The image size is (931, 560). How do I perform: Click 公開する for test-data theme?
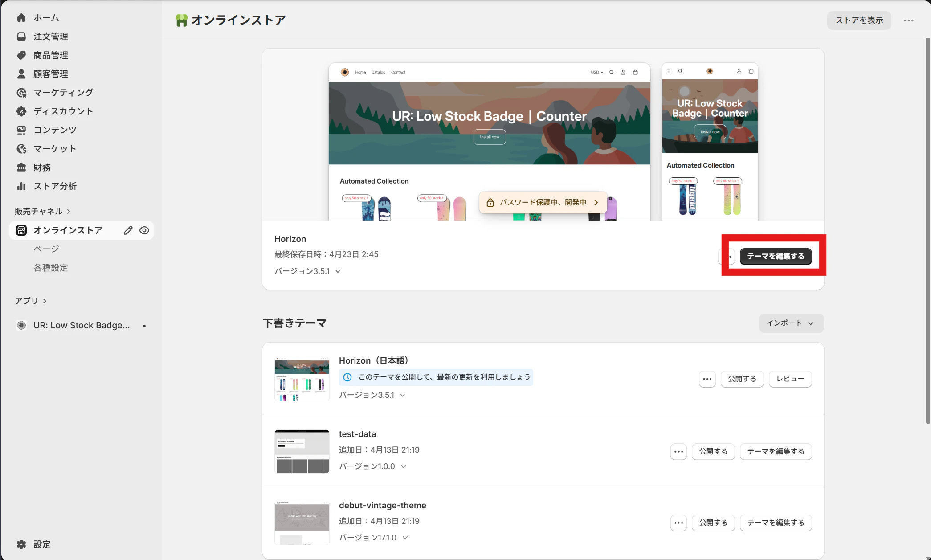[713, 452]
